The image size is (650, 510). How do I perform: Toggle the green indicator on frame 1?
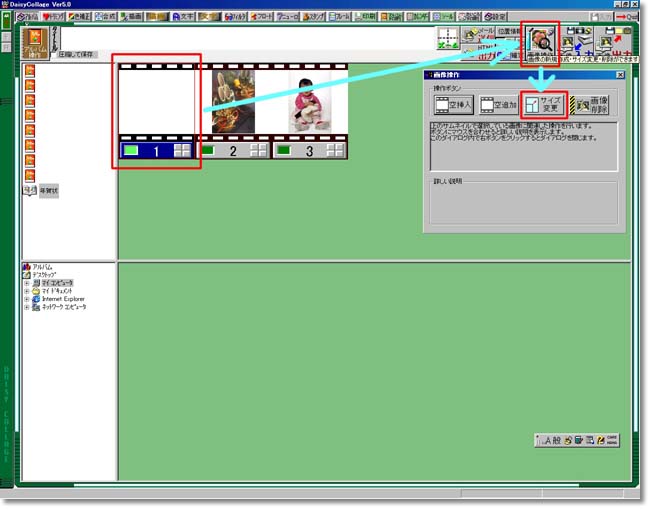coord(131,150)
